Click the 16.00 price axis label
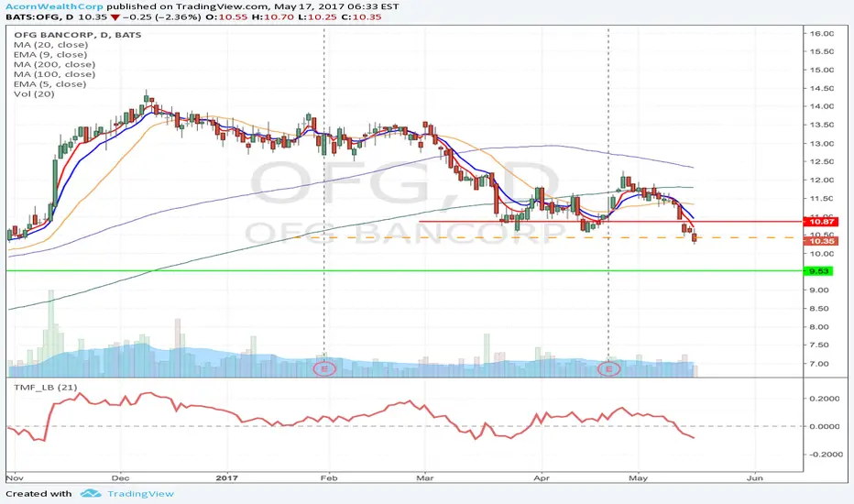Image resolution: width=854 pixels, height=504 pixels. tap(821, 33)
